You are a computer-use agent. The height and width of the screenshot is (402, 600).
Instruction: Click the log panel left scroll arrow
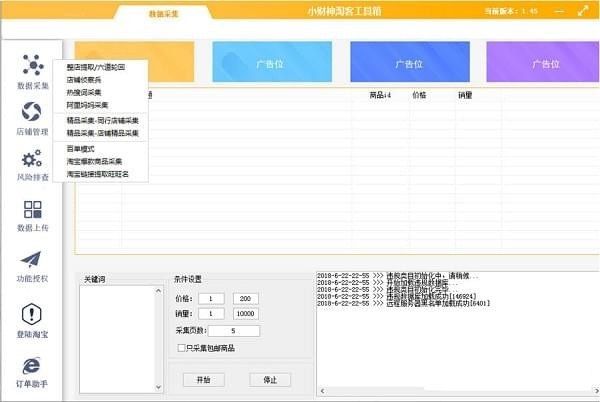pyautogui.click(x=322, y=391)
